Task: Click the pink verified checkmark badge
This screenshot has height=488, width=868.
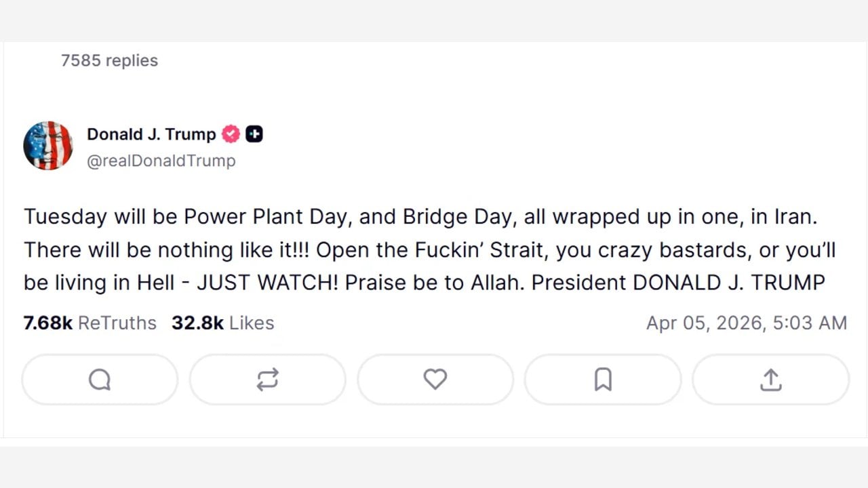Action: coord(231,134)
